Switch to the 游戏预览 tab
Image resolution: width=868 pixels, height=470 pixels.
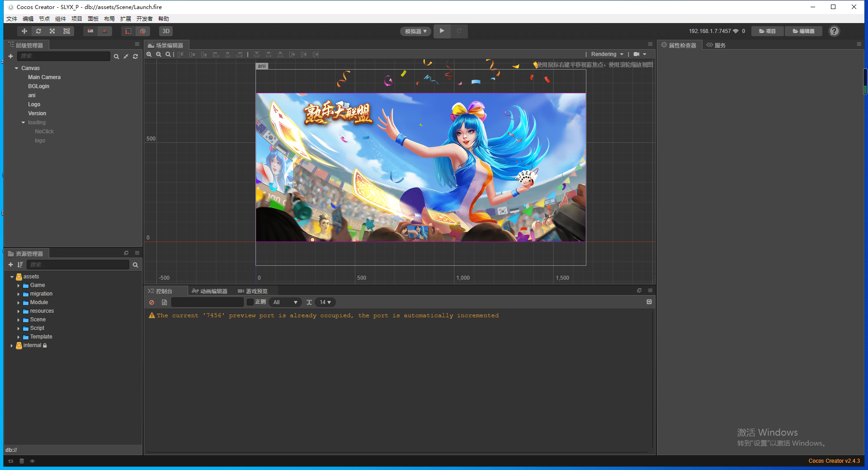point(253,291)
